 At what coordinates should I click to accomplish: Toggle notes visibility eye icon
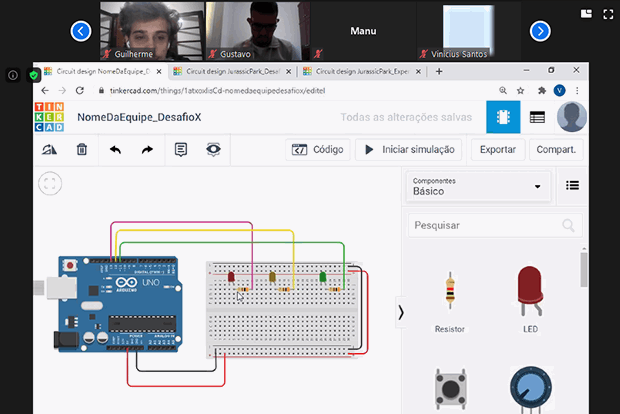tap(213, 150)
